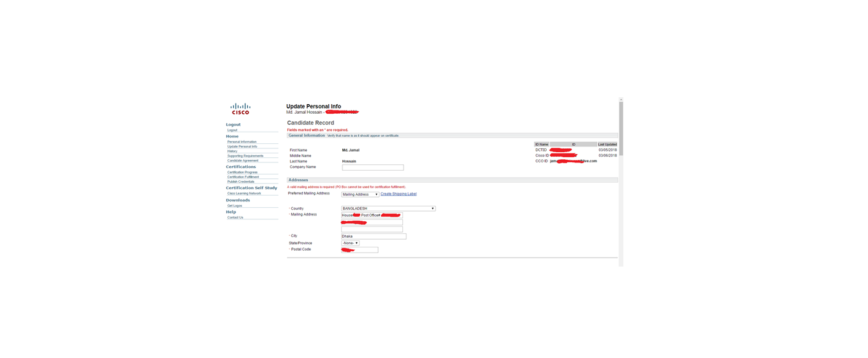The image size is (868, 358).
Task: Go to Update Personal Info
Action: [x=242, y=146]
